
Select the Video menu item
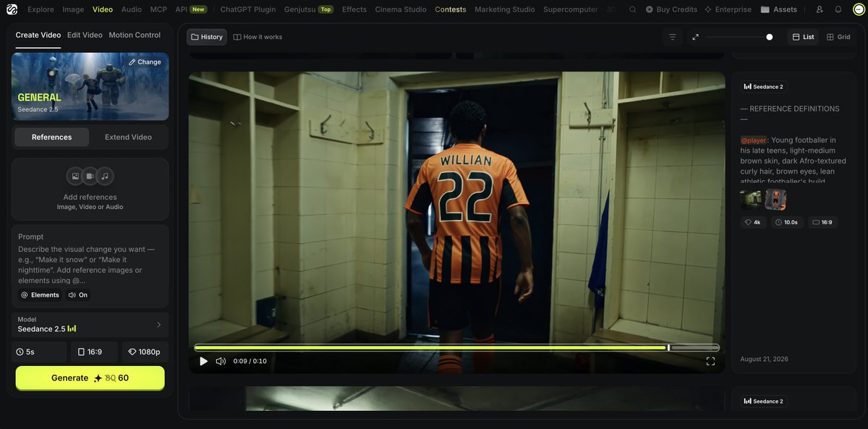coord(103,9)
